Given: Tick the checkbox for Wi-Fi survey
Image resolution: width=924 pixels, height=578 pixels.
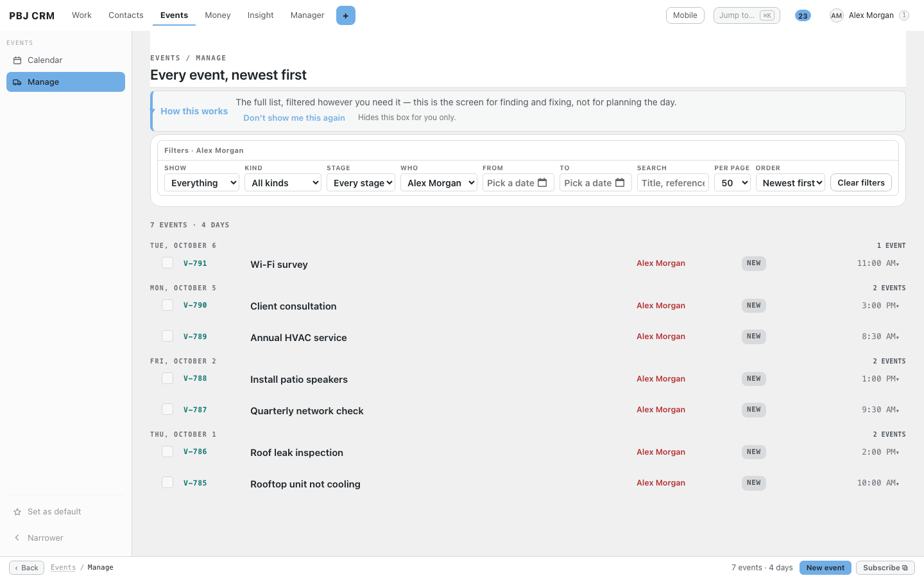Looking at the screenshot, I should click(x=167, y=263).
